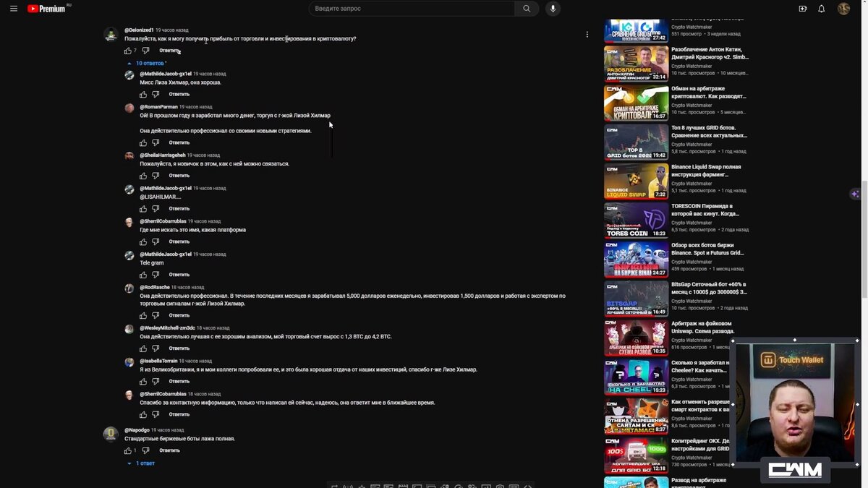Click Ответить under @SheilaHarrisgeheh's reply

[x=179, y=176]
